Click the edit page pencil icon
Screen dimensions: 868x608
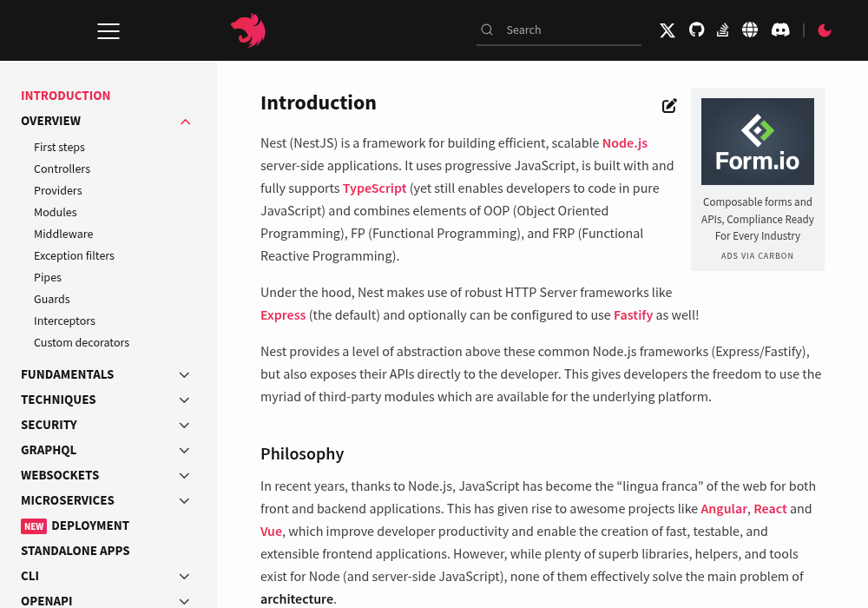669,105
